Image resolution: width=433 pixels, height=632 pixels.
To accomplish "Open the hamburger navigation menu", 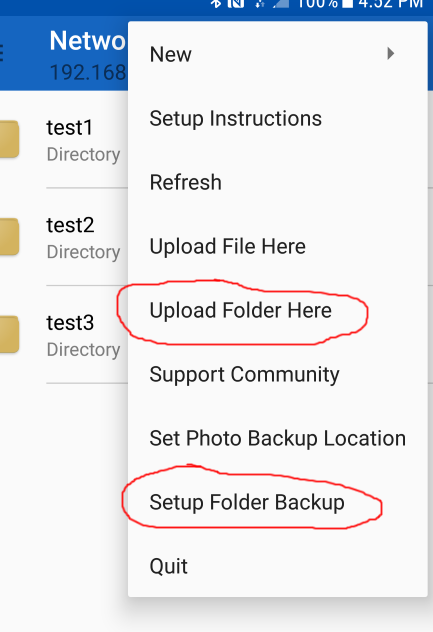I will [2, 53].
